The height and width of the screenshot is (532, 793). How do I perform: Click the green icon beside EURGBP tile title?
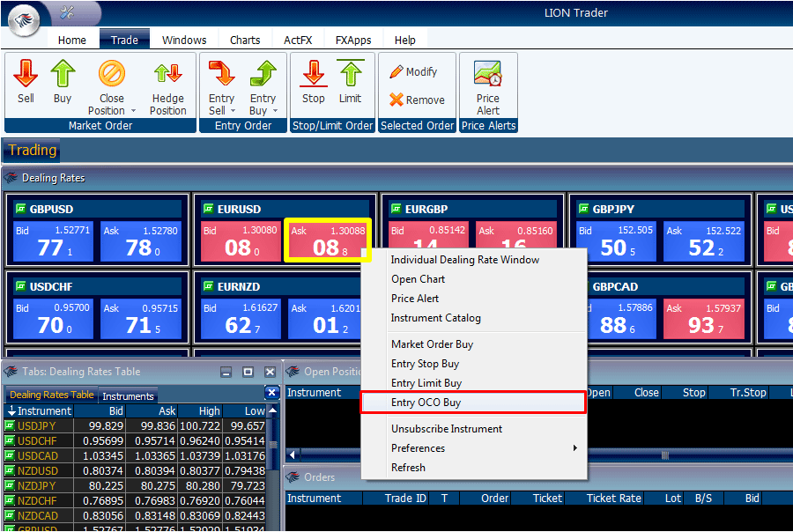396,209
